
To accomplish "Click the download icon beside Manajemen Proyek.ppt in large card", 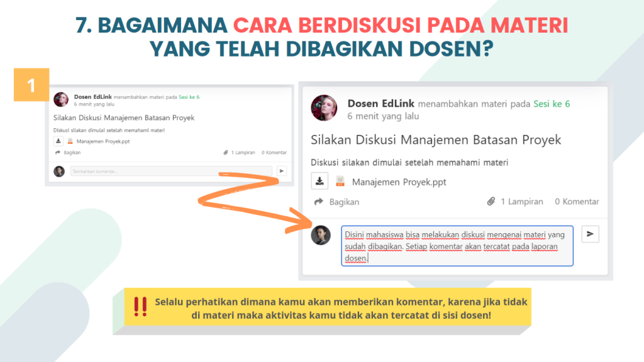I will coord(319,181).
